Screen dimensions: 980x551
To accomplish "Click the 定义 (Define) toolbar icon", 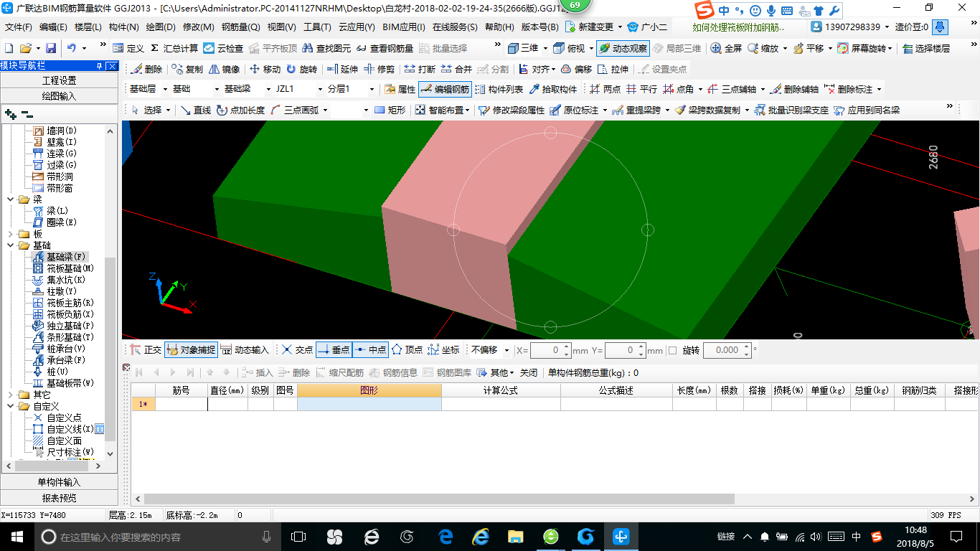I will (129, 48).
